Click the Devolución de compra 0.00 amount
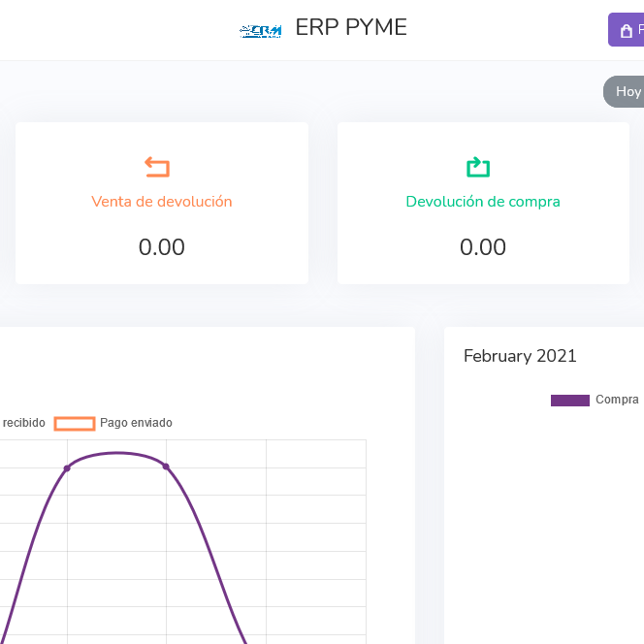644x644 pixels. point(483,247)
